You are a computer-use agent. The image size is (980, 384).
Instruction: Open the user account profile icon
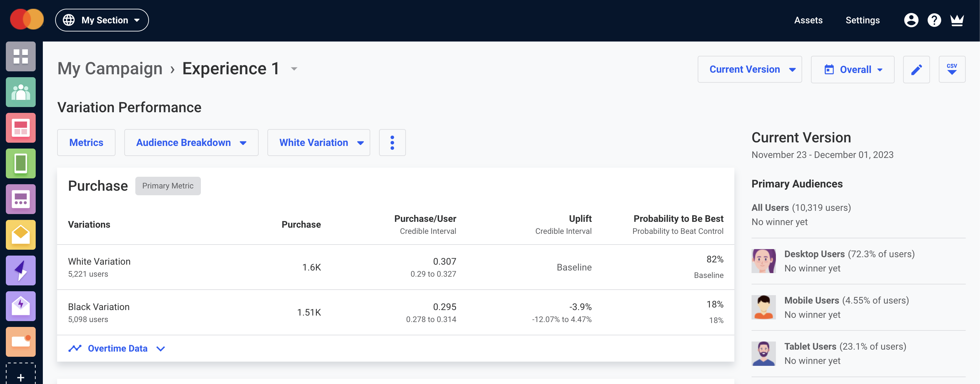(911, 20)
